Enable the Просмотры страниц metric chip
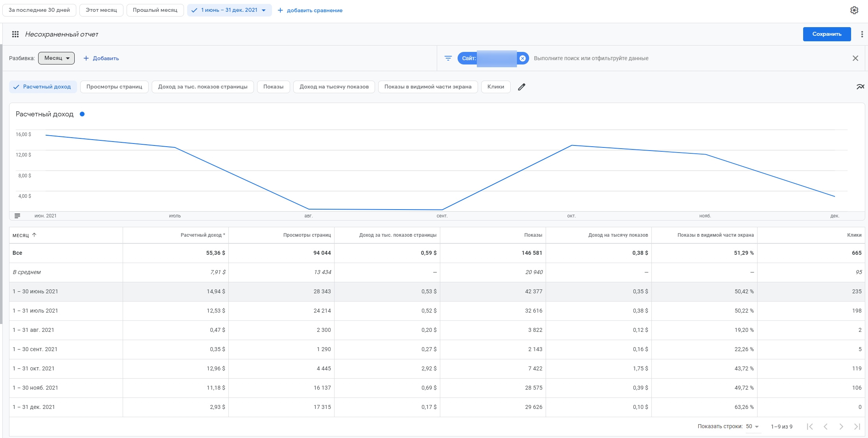The width and height of the screenshot is (868, 438). [x=114, y=87]
